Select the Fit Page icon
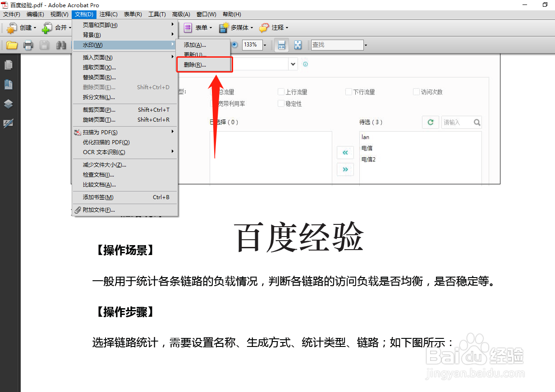The height and width of the screenshot is (392, 555). (298, 45)
